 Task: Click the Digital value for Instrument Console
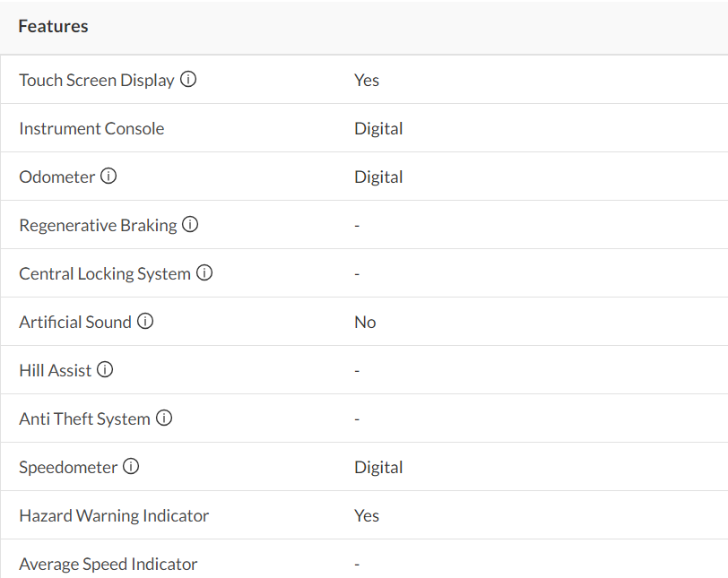pos(378,128)
